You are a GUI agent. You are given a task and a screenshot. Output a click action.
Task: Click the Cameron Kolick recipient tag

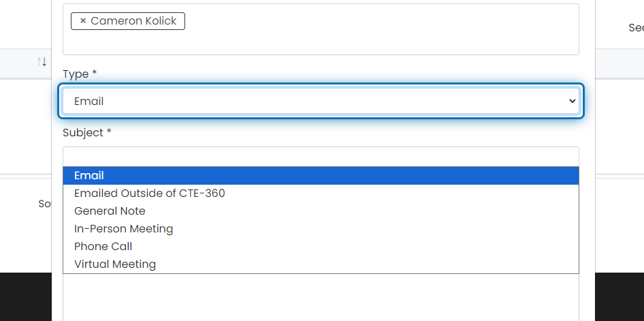coord(128,21)
